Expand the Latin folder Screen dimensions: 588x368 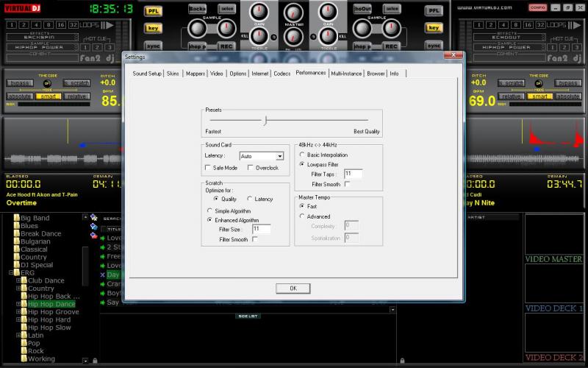tap(18, 336)
